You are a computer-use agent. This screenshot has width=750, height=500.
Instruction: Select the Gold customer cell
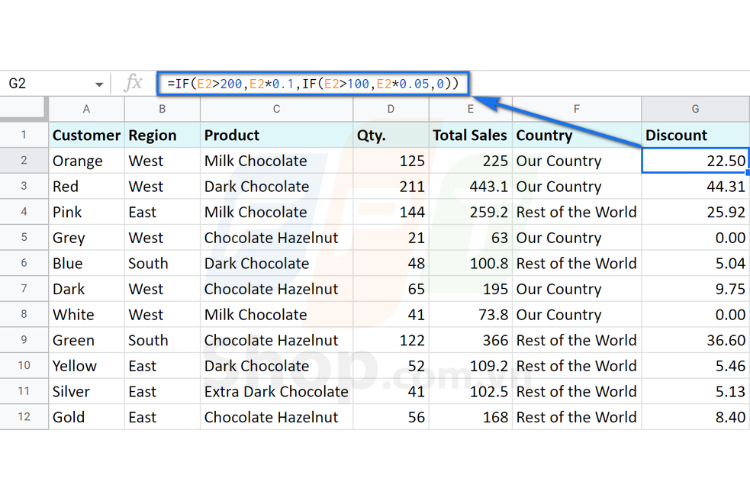click(x=87, y=417)
